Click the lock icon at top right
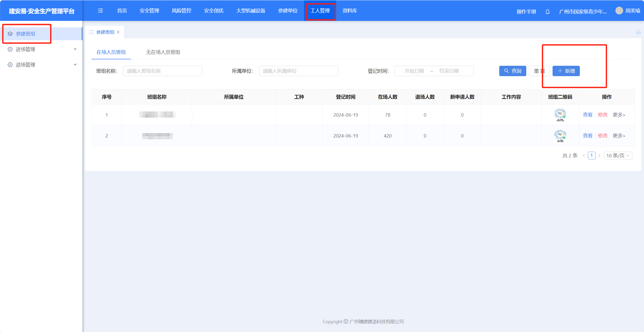The width and height of the screenshot is (644, 332). [638, 32]
